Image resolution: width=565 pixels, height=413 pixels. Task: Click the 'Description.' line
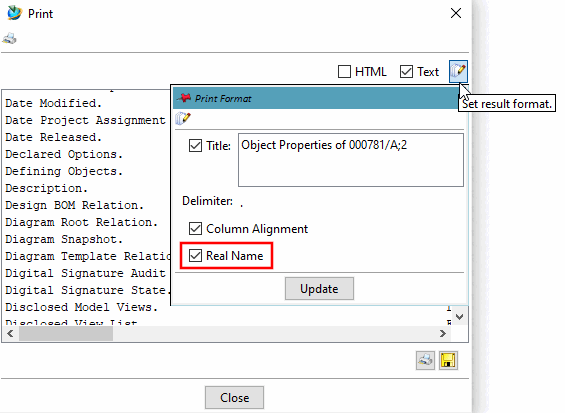click(x=46, y=188)
